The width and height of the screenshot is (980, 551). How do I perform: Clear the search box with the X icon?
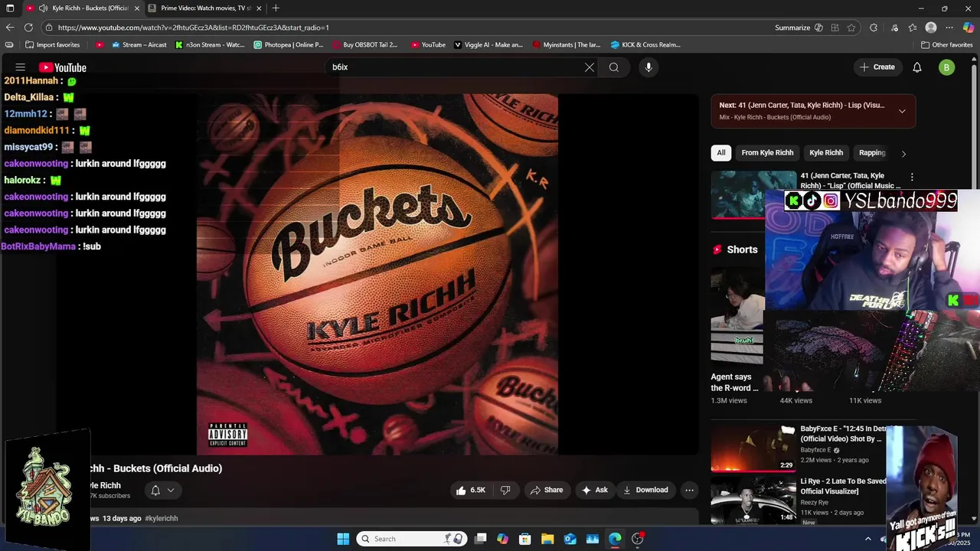click(x=590, y=67)
